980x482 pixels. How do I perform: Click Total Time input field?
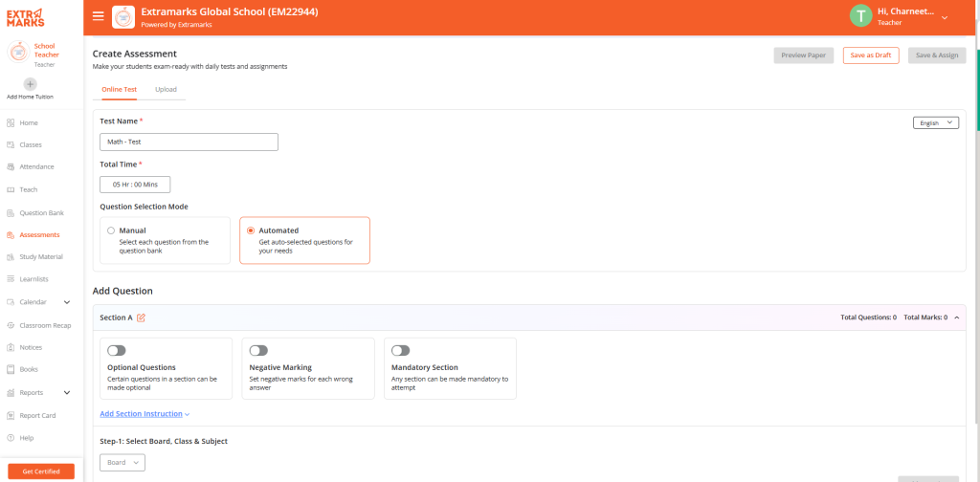(135, 185)
